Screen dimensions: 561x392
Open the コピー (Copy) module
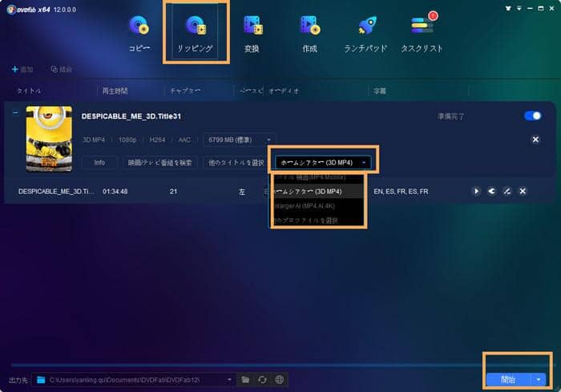(139, 34)
